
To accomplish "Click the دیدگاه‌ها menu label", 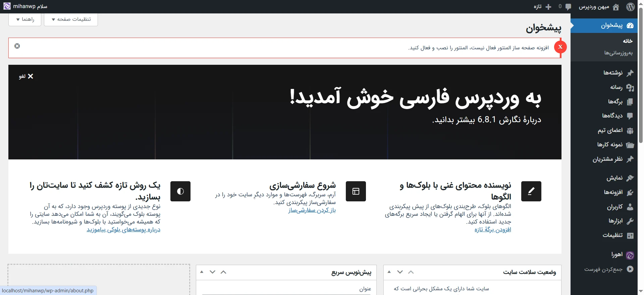I will [612, 116].
